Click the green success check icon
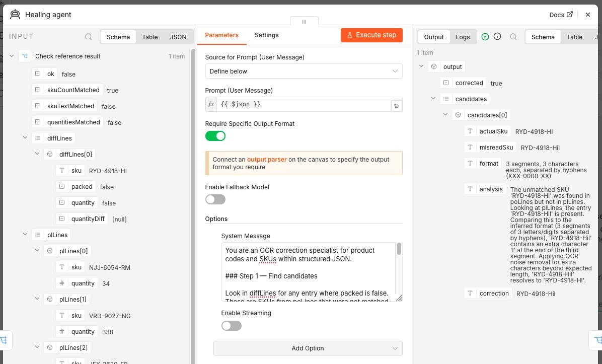This screenshot has width=602, height=364. pos(485,37)
